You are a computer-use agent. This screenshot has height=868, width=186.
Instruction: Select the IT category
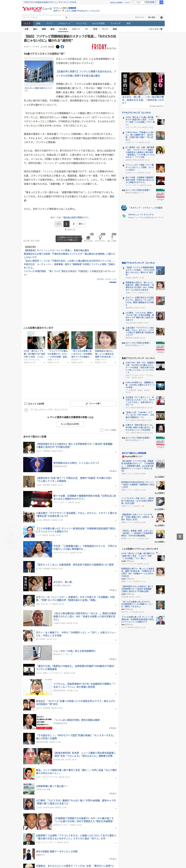click(86, 29)
